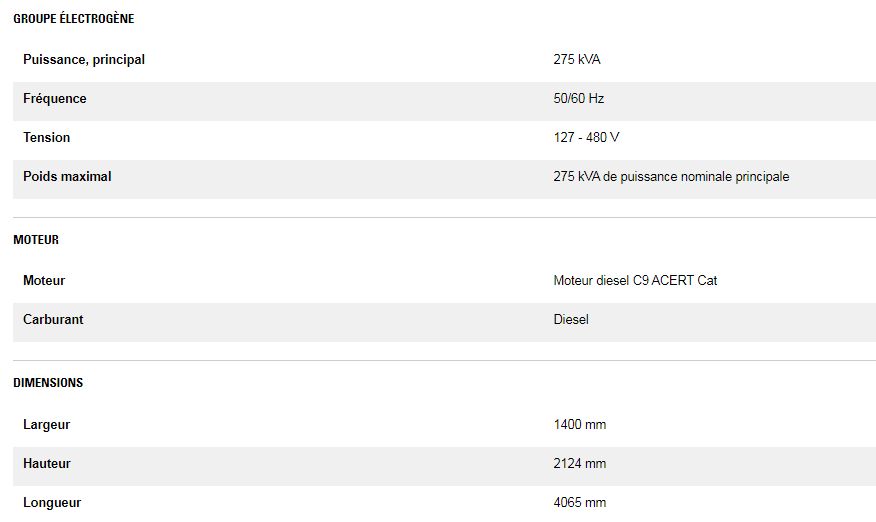The height and width of the screenshot is (522, 876).
Task: Select the Hauteur row label
Action: (47, 464)
